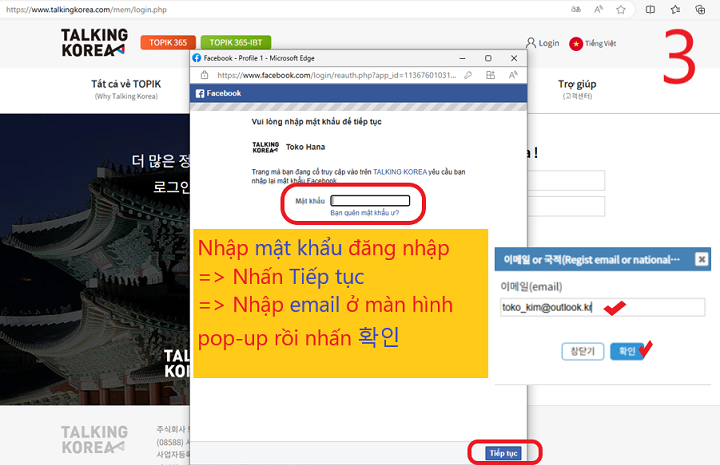
Task: Open the TOPIK 365 orange button
Action: [x=168, y=43]
